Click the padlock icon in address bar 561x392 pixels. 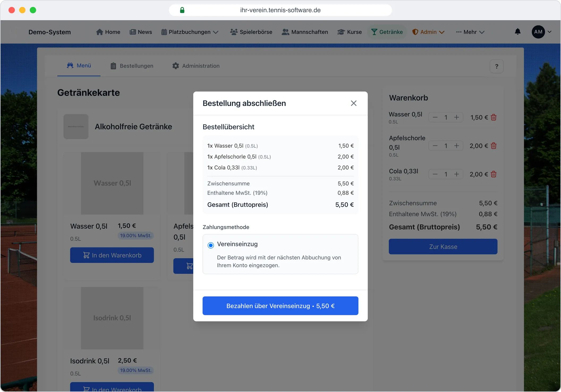pyautogui.click(x=182, y=10)
